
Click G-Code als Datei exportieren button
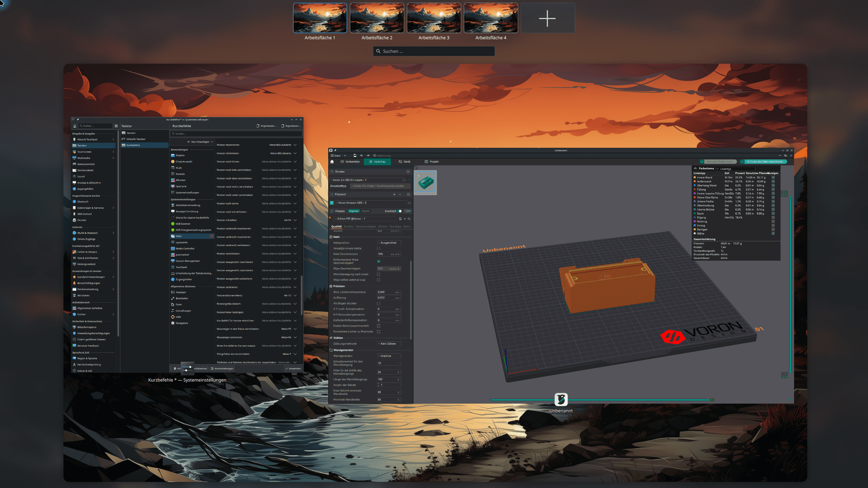(765, 162)
